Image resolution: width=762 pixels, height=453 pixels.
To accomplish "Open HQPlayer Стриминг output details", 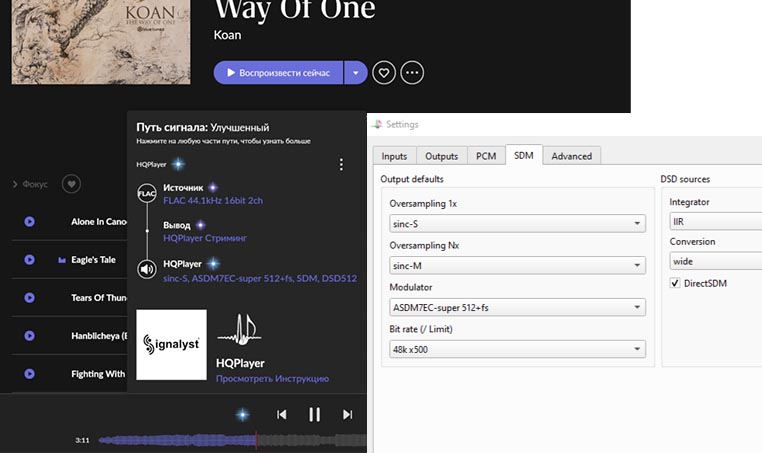I will pyautogui.click(x=205, y=238).
